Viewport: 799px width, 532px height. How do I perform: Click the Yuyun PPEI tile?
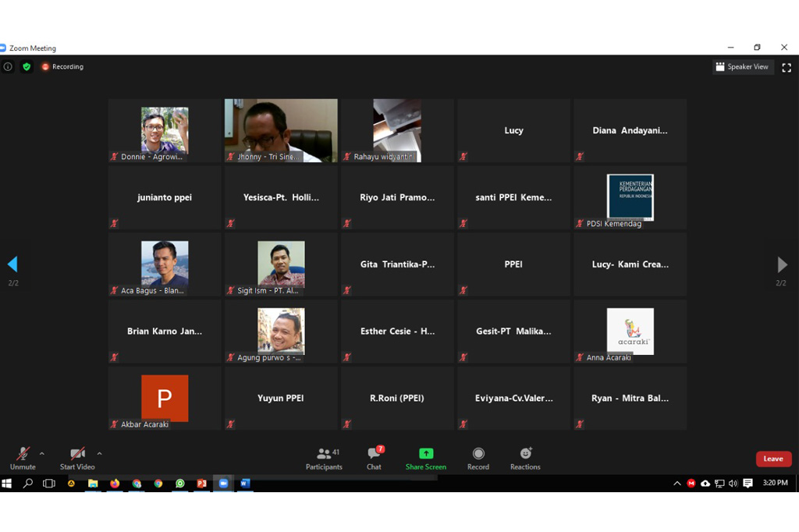pyautogui.click(x=281, y=398)
